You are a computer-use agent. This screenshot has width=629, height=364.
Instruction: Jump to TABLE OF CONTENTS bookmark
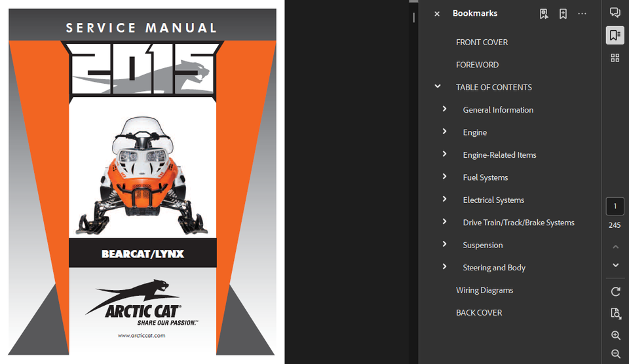494,87
